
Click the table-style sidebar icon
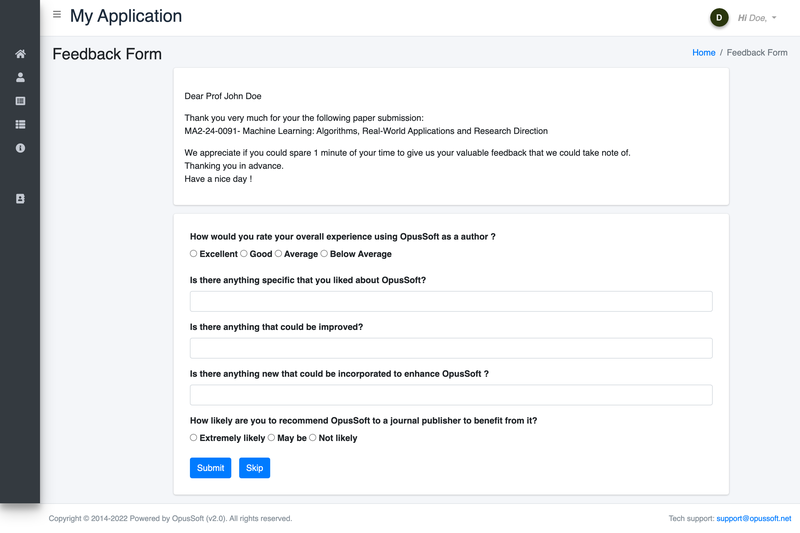tap(20, 101)
